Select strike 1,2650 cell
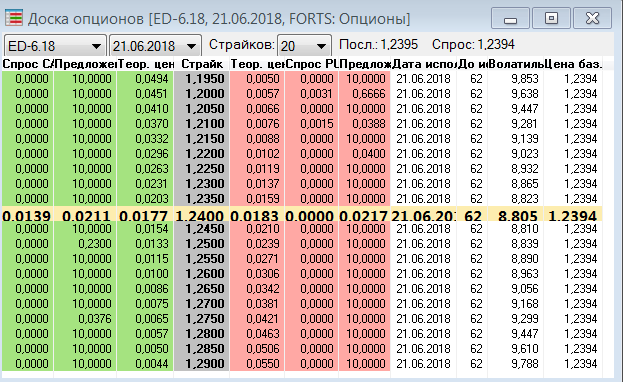This screenshot has height=382, width=623. click(x=201, y=289)
